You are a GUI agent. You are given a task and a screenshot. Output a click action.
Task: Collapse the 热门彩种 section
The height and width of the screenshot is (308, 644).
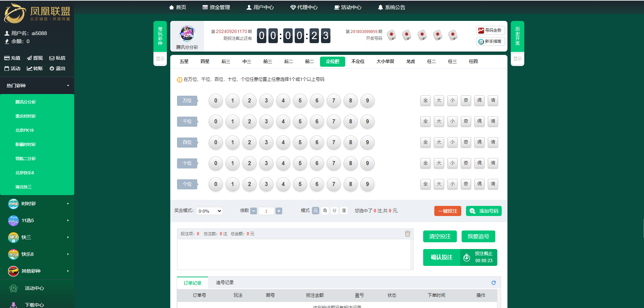[37, 86]
